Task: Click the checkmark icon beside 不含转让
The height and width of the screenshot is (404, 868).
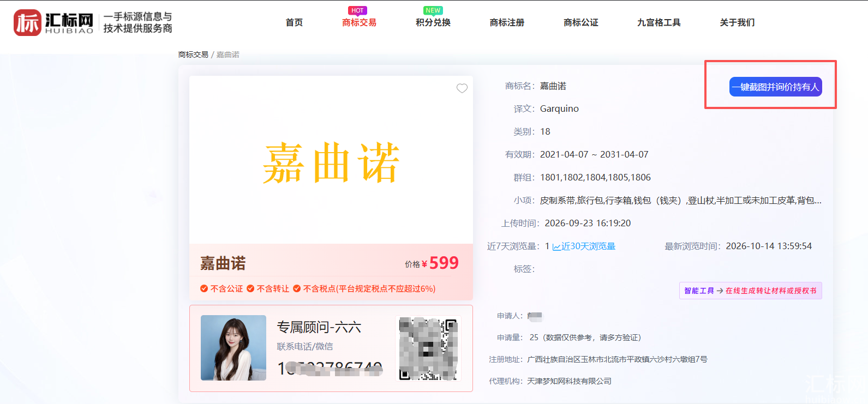Action: point(250,288)
